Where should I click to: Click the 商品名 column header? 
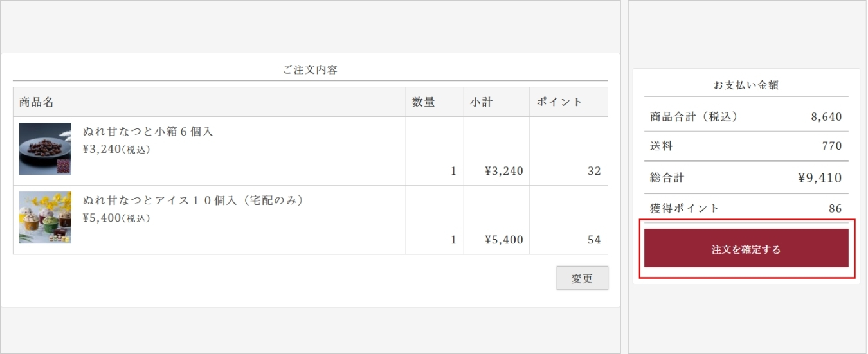tap(36, 102)
